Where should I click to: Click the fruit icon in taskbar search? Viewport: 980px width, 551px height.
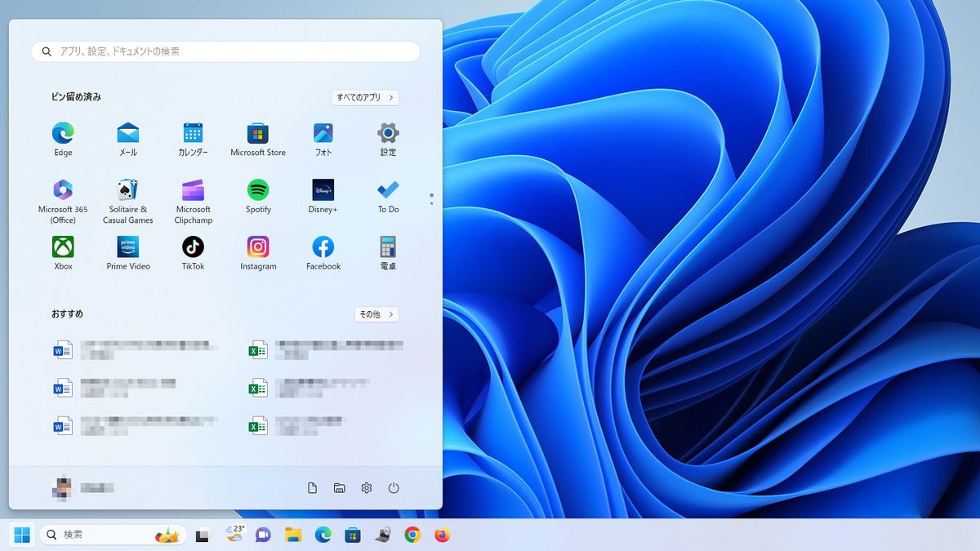[x=167, y=535]
